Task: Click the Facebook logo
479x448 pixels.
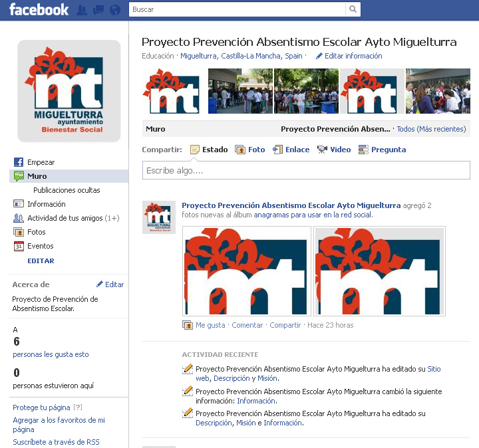Action: [x=39, y=9]
